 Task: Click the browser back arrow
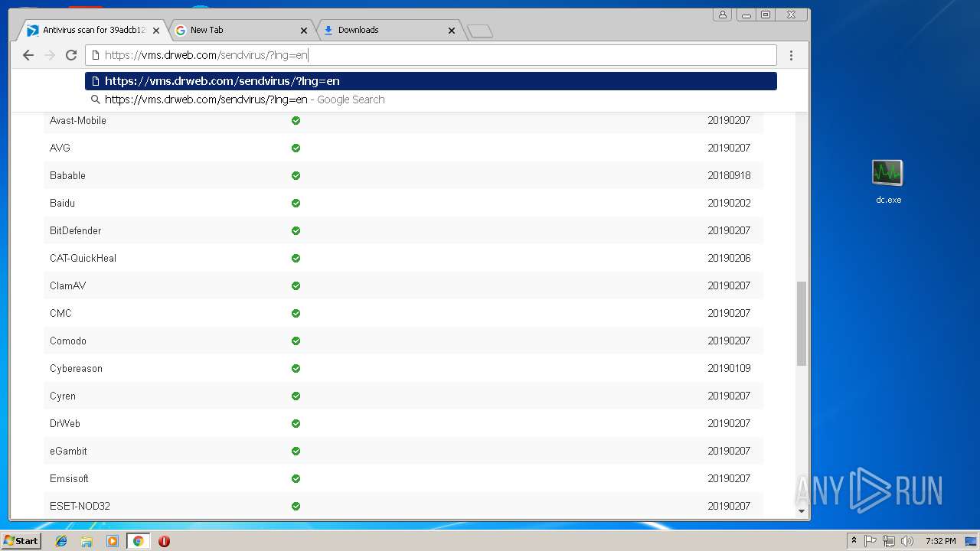point(28,55)
